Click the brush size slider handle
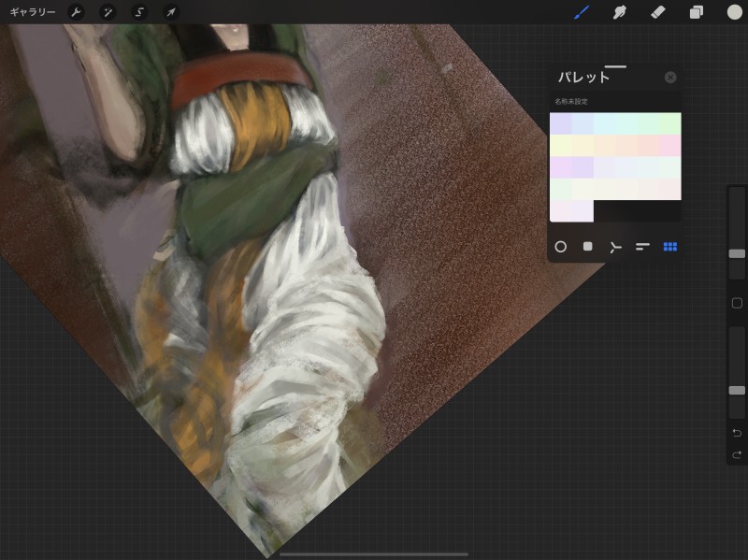This screenshot has height=560, width=748. coord(737,253)
